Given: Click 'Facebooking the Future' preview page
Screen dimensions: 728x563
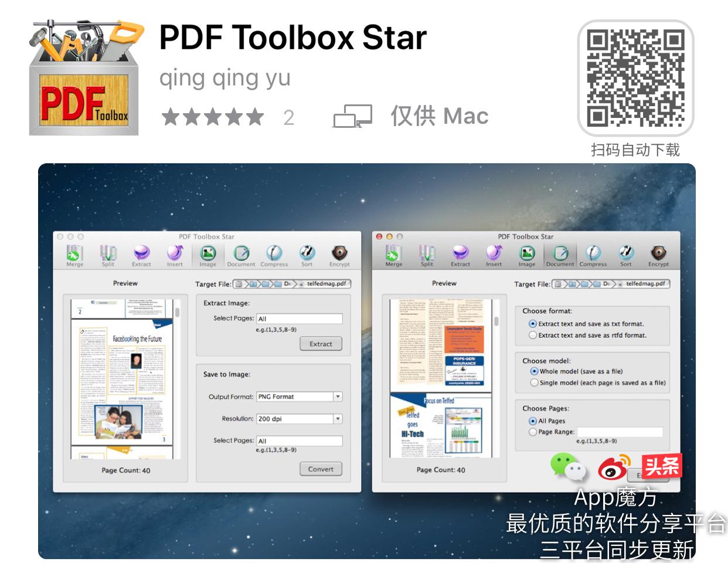Looking at the screenshot, I should [x=122, y=382].
